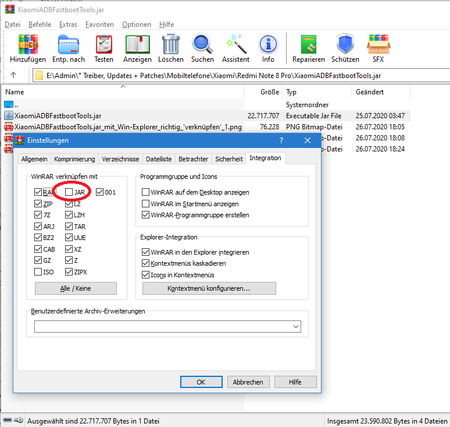450x427 pixels.
Task: Switch to the Allgemein tab
Action: [34, 159]
